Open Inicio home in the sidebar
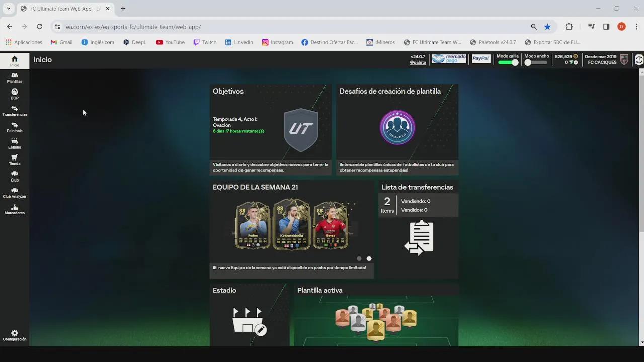 14,61
